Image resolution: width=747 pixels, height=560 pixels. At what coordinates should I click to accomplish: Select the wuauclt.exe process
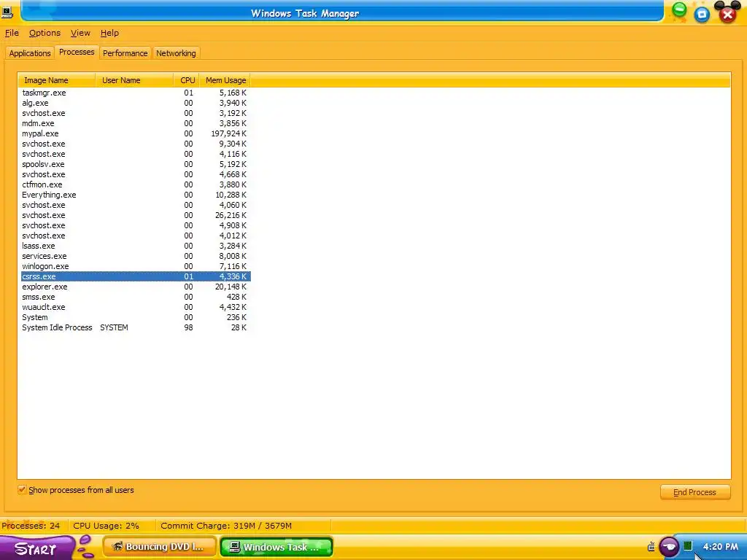click(x=135, y=307)
